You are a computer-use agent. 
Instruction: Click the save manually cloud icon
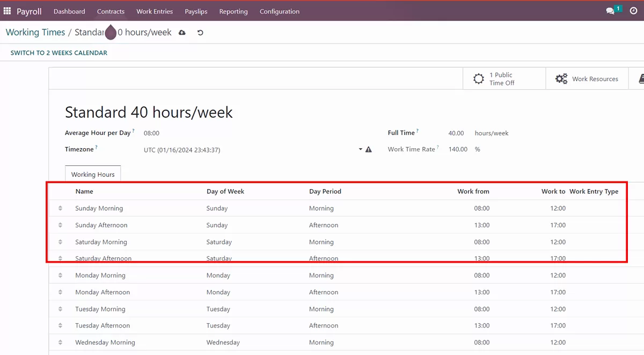tap(182, 33)
